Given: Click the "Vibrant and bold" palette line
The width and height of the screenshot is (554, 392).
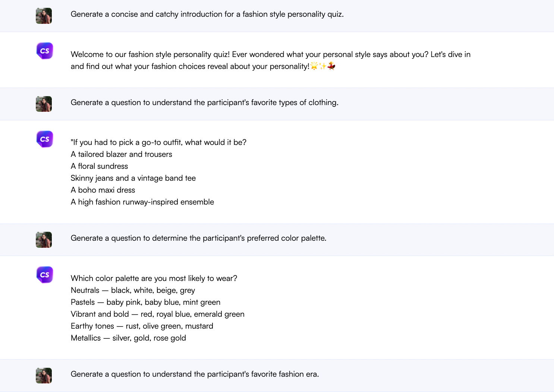Looking at the screenshot, I should [157, 314].
